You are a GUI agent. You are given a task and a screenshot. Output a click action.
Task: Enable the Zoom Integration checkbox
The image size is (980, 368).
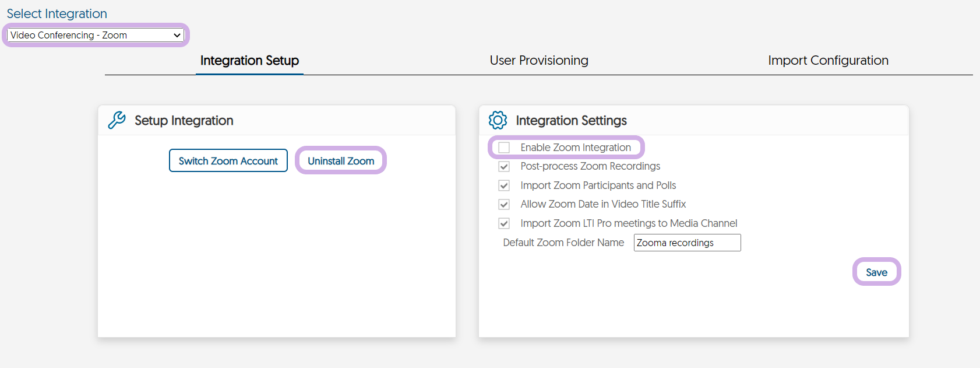pos(504,148)
